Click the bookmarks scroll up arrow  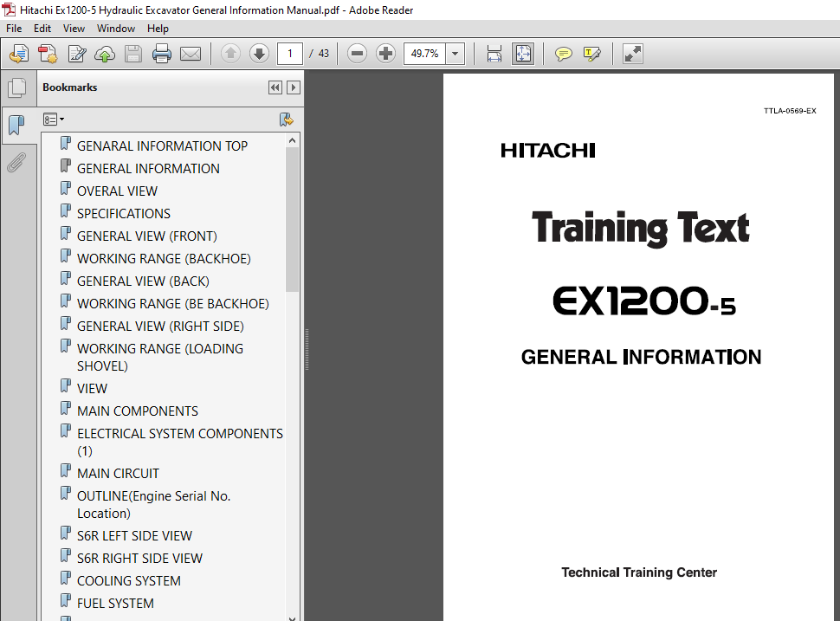point(292,140)
